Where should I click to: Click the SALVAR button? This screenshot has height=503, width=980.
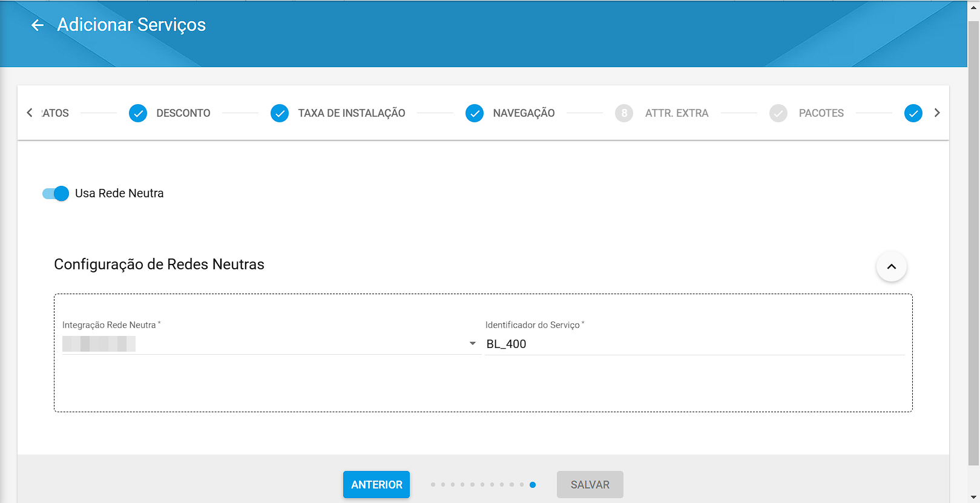pos(590,485)
